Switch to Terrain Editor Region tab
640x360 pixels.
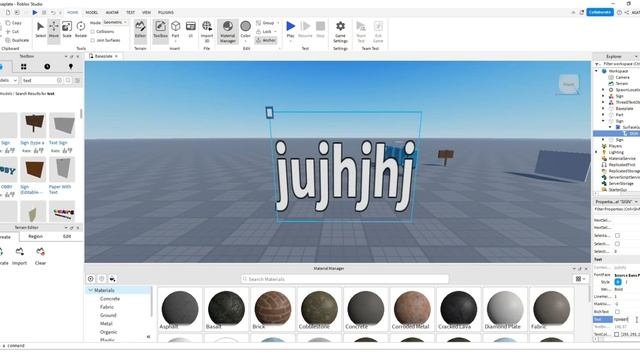36,236
